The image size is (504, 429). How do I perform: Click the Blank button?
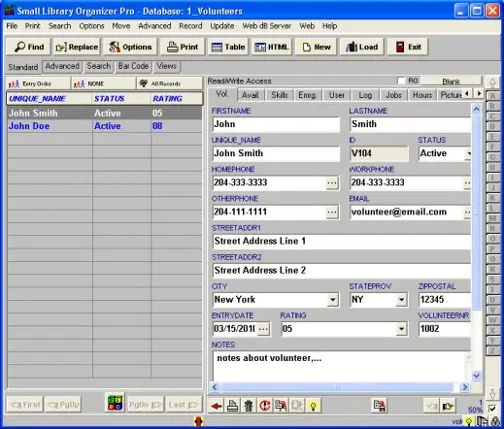[x=451, y=81]
